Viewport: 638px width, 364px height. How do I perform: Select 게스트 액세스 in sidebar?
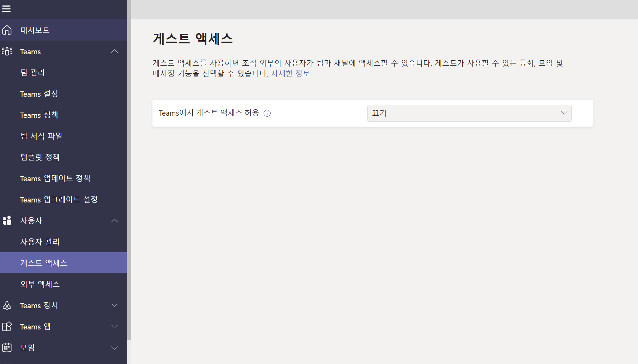point(64,263)
